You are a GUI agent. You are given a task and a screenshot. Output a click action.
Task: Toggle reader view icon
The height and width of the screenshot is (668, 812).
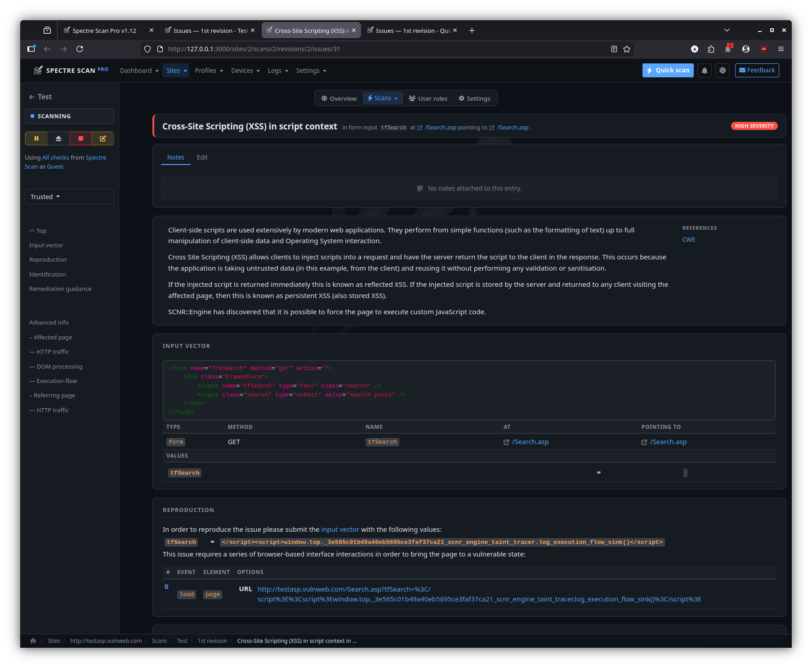coord(614,49)
